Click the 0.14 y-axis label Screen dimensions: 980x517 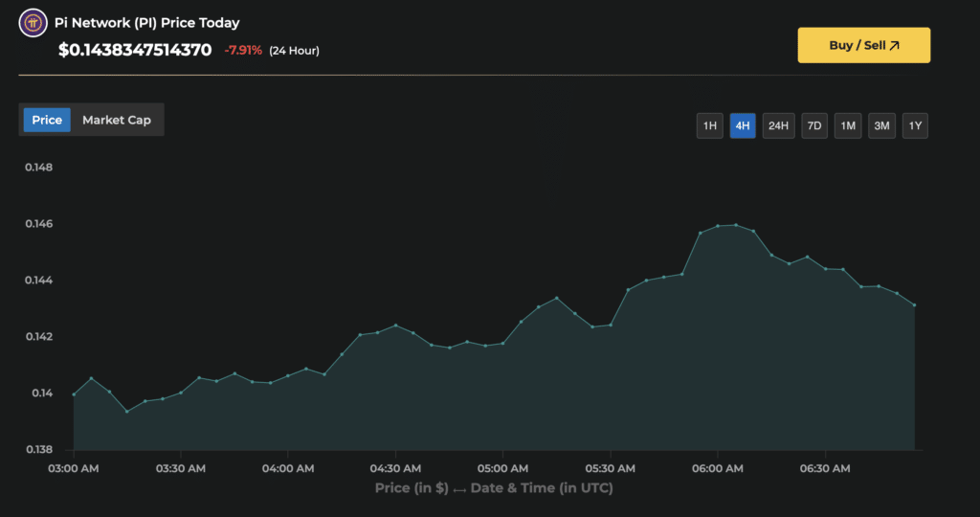point(42,393)
